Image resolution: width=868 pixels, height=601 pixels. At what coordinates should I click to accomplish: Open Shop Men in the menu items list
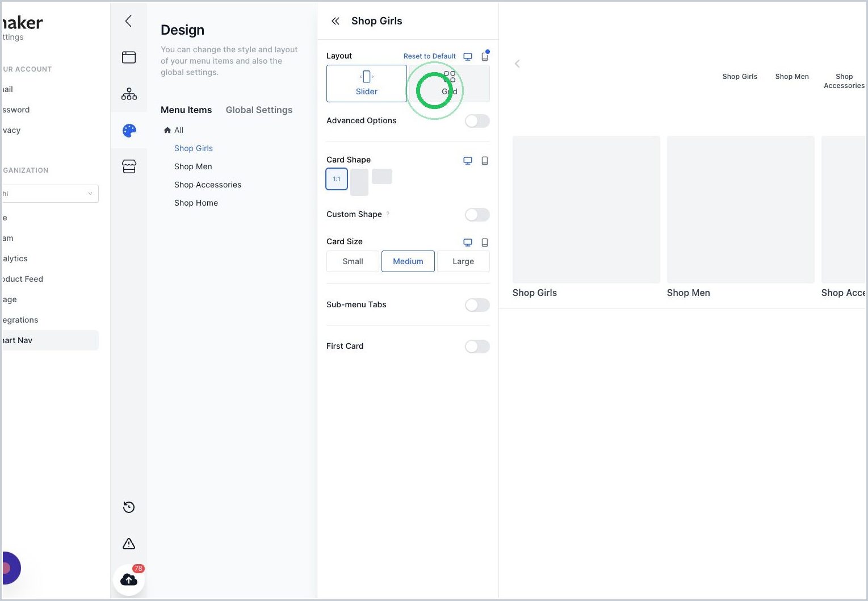tap(193, 166)
